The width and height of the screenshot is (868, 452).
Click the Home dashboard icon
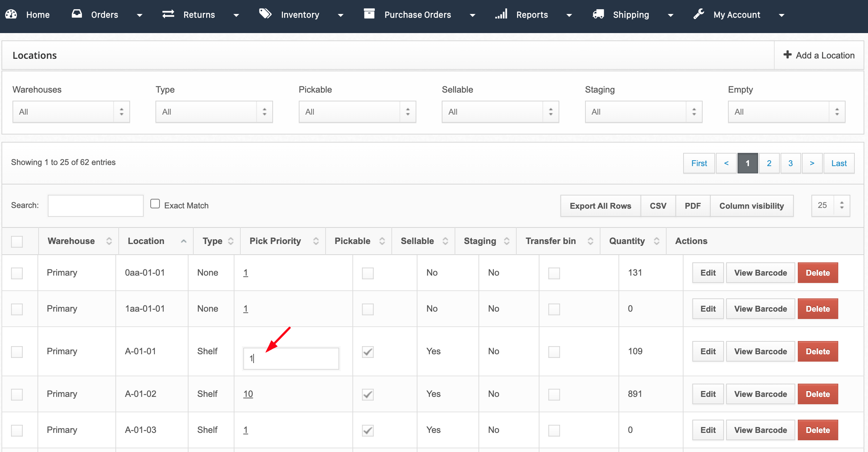click(x=11, y=14)
